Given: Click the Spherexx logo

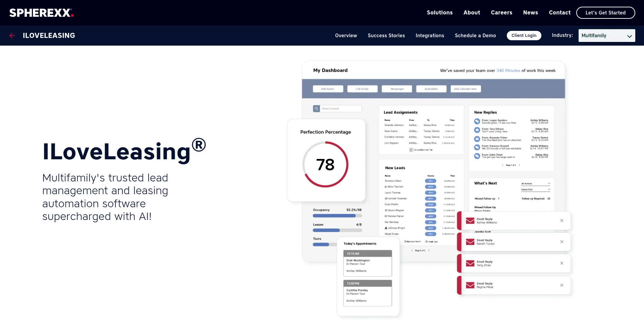Looking at the screenshot, I should 41,13.
